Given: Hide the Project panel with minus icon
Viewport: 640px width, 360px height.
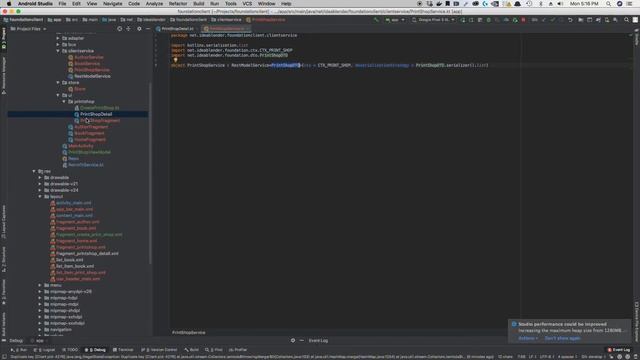Looking at the screenshot, I should (x=148, y=29).
